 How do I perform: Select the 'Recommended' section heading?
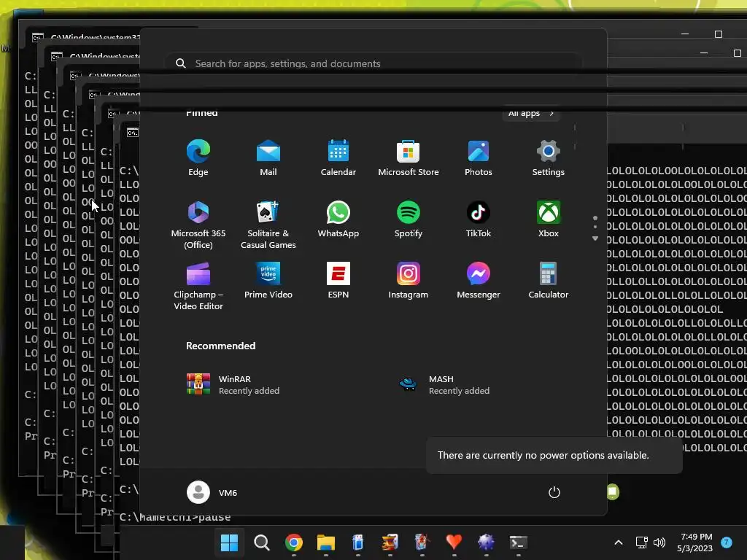click(220, 346)
